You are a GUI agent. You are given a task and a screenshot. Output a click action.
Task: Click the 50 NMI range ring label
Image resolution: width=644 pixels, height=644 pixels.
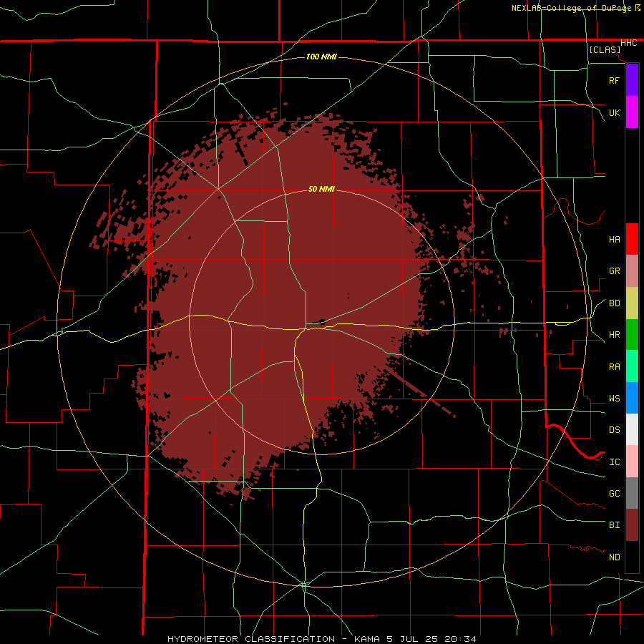click(x=321, y=189)
